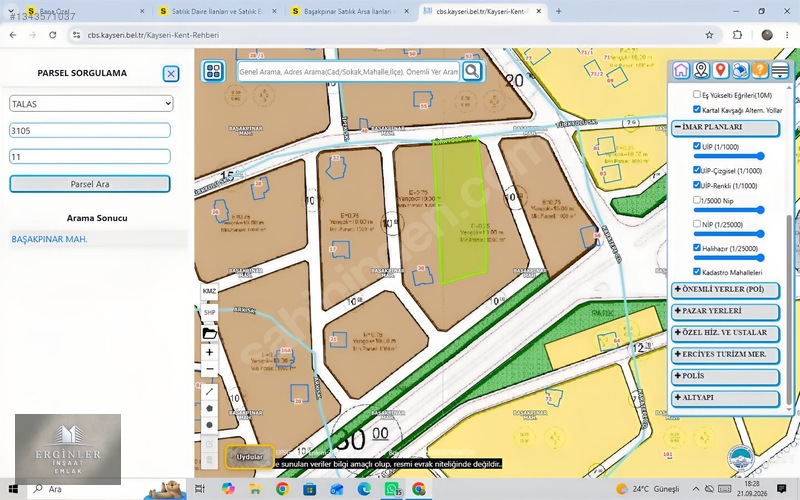Toggle UİP-Çizgisel (1/1000) checkbox
Image resolution: width=800 pixels, height=500 pixels.
696,170
